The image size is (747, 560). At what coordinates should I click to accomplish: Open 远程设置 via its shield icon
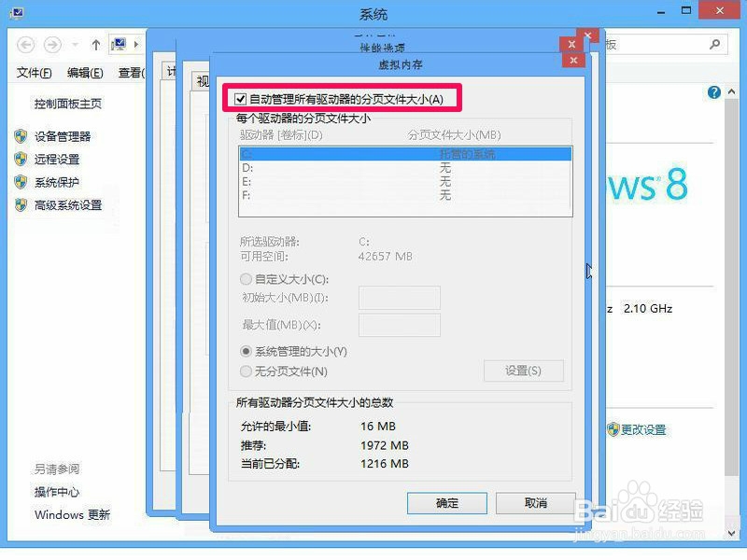click(21, 159)
